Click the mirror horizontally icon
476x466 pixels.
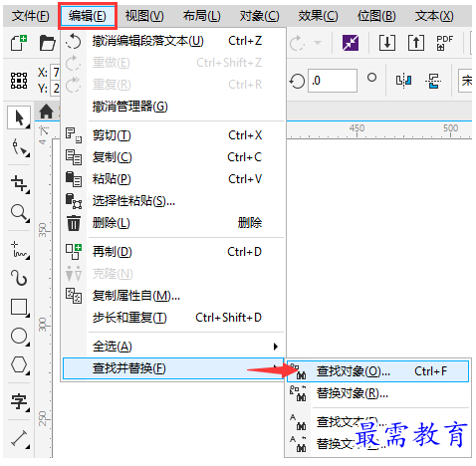(404, 81)
